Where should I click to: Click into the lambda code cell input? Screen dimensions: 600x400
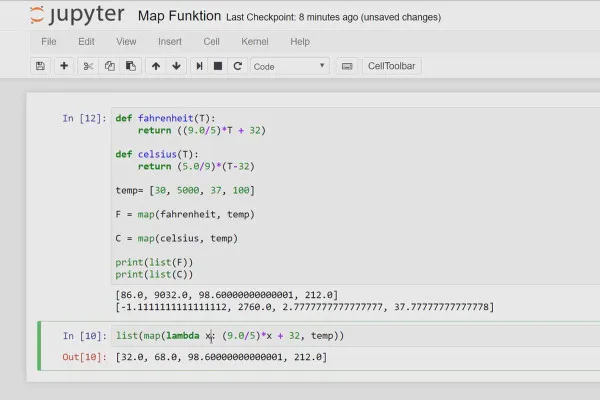[x=355, y=336]
